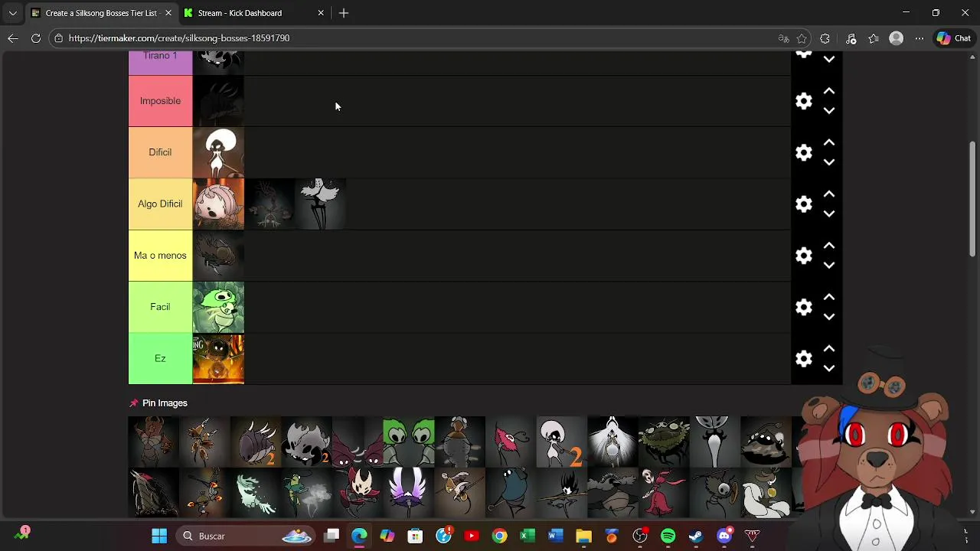Open Word from the taskbar
Screen dimensions: 980x551
(x=555, y=536)
